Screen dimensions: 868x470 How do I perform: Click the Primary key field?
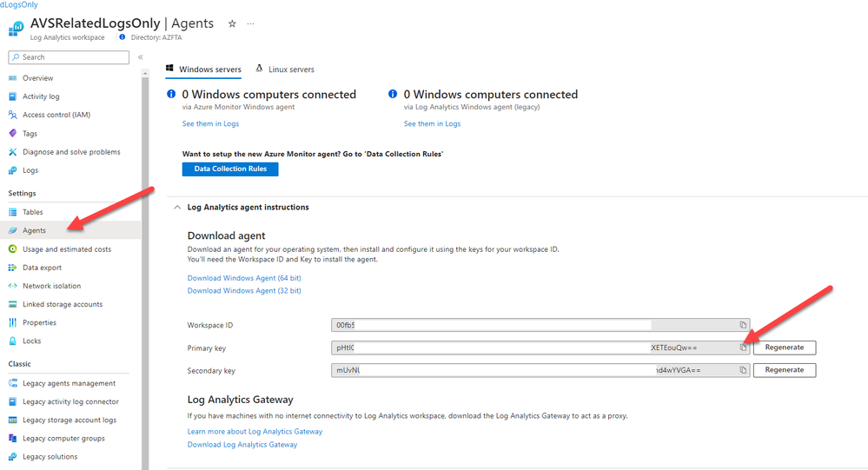540,348
